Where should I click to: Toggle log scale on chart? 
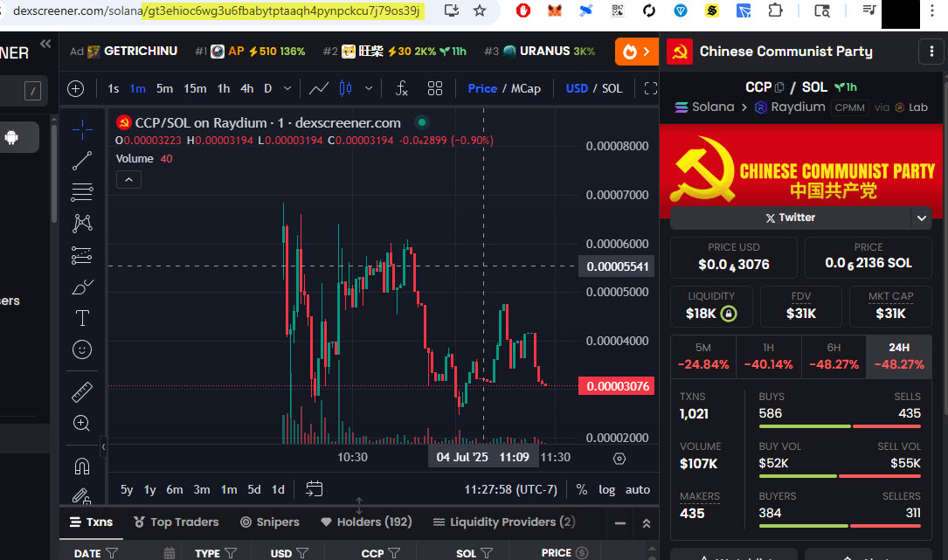click(x=606, y=489)
